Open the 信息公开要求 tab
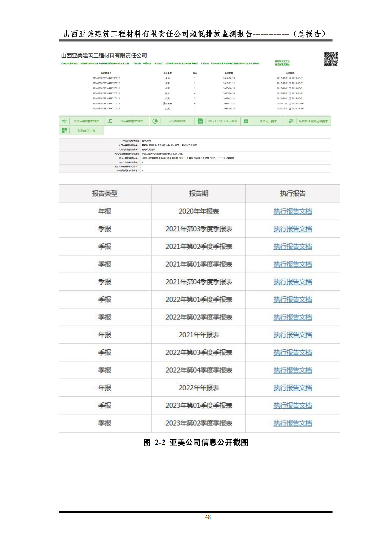 (x=263, y=121)
